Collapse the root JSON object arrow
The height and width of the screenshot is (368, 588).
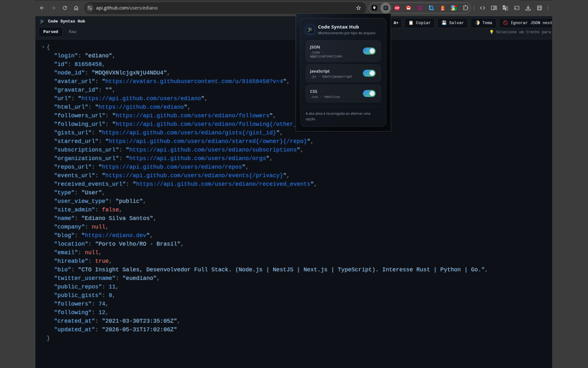[43, 47]
